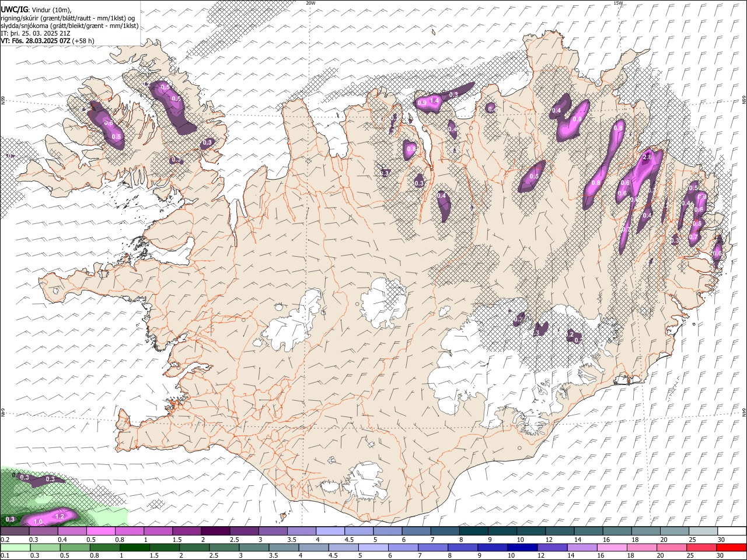Click the 'Vindur (10m)' label
747x560 pixels.
coord(51,10)
